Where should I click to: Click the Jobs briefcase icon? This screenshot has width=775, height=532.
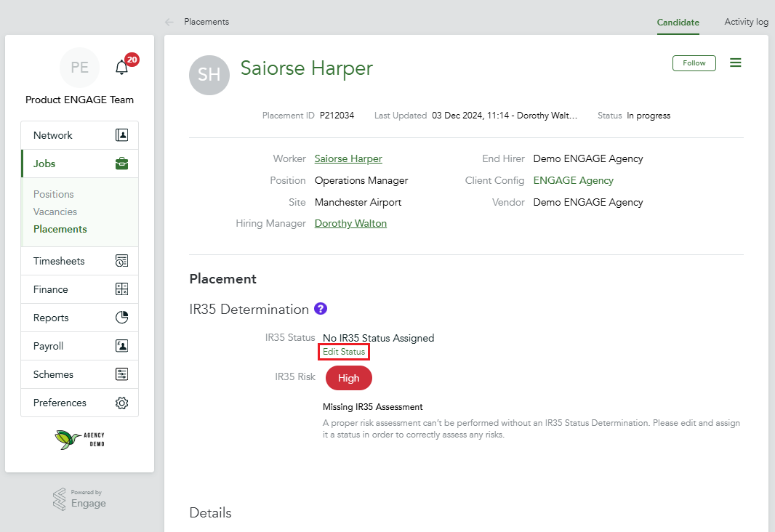tap(121, 164)
